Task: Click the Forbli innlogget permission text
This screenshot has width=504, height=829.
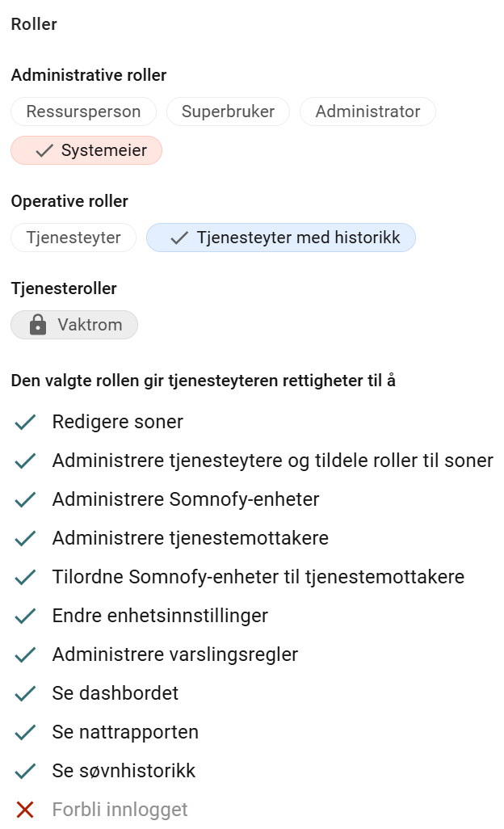Action: pyautogui.click(x=120, y=810)
